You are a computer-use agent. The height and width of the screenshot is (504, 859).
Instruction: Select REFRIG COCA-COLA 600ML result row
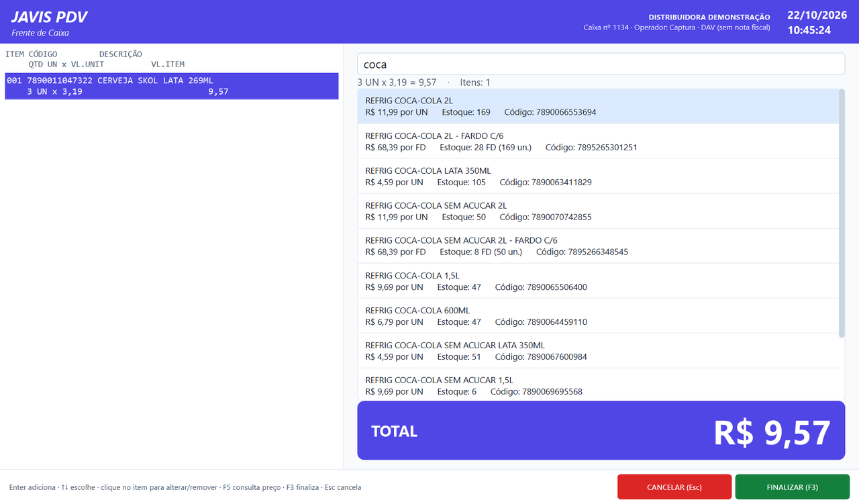click(598, 315)
